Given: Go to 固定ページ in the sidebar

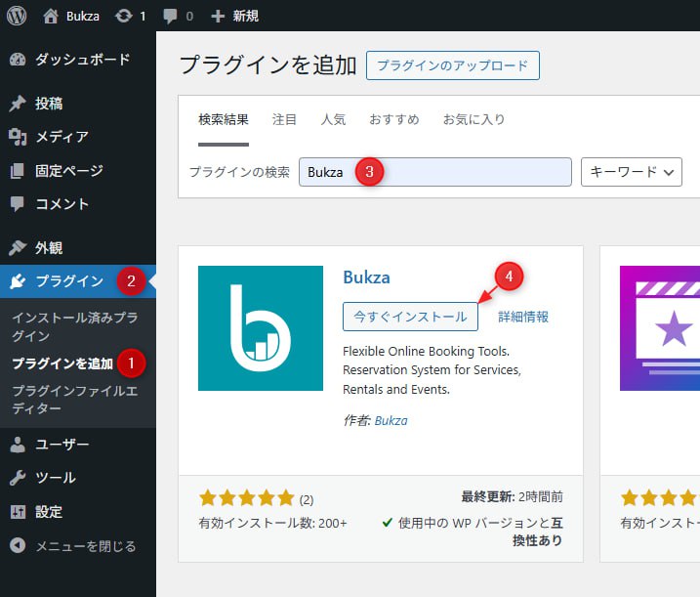Looking at the screenshot, I should click(x=68, y=171).
